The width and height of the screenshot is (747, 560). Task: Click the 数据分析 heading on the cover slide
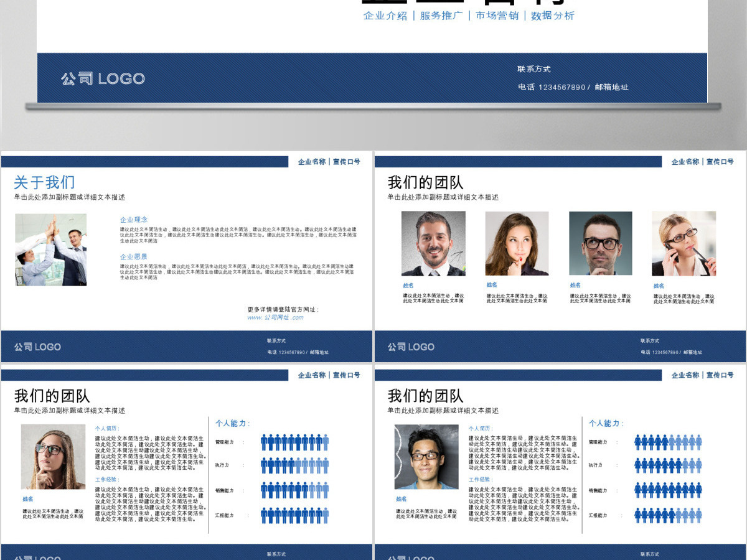coord(553,16)
